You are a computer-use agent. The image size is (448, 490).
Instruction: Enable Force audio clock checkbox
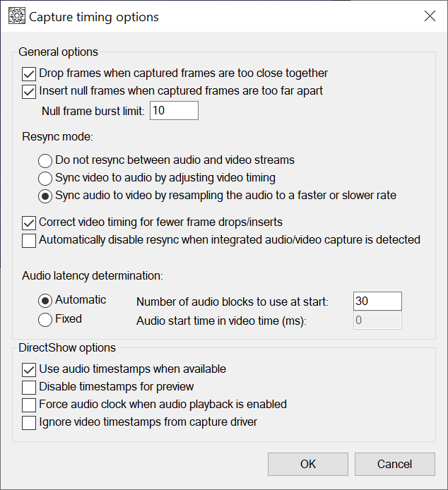click(29, 405)
